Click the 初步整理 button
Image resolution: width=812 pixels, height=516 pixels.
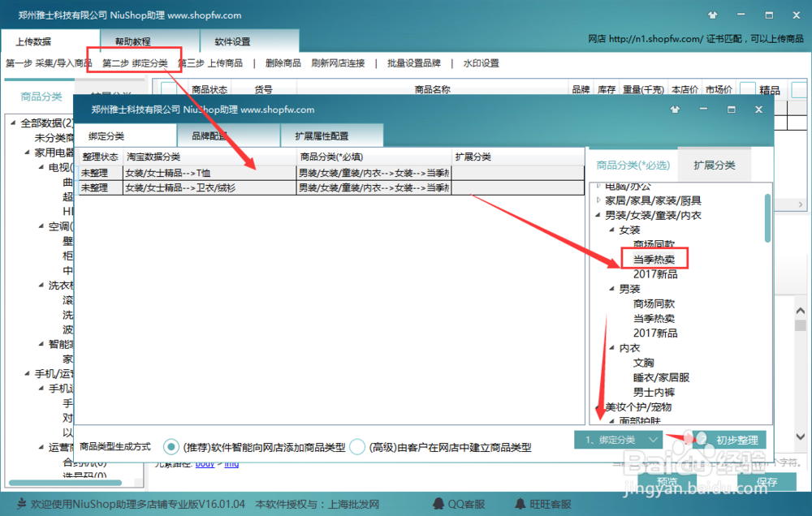[731, 440]
